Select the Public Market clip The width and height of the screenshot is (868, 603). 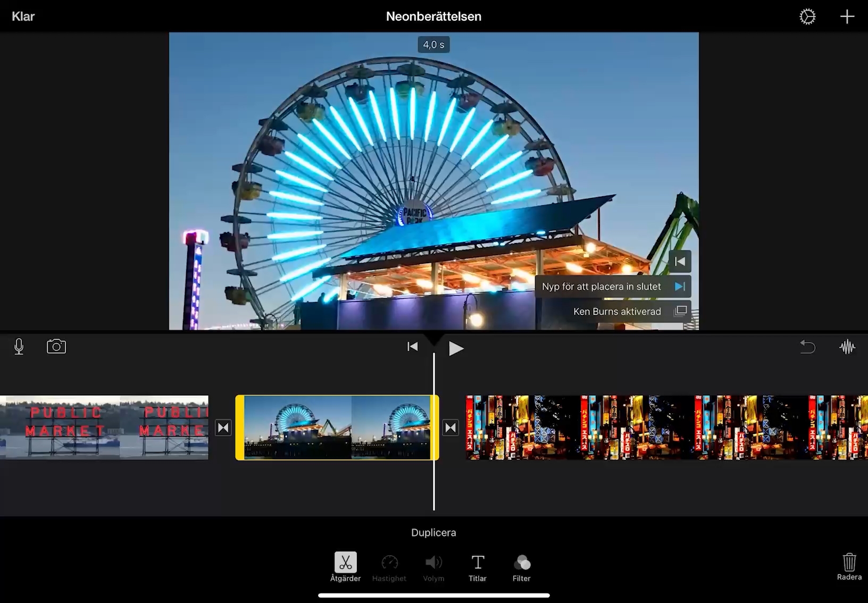pos(104,428)
